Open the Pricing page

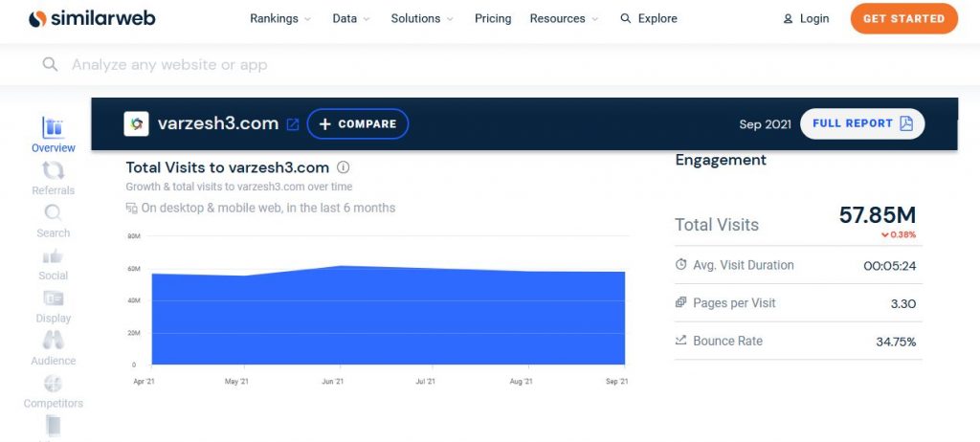(x=493, y=18)
